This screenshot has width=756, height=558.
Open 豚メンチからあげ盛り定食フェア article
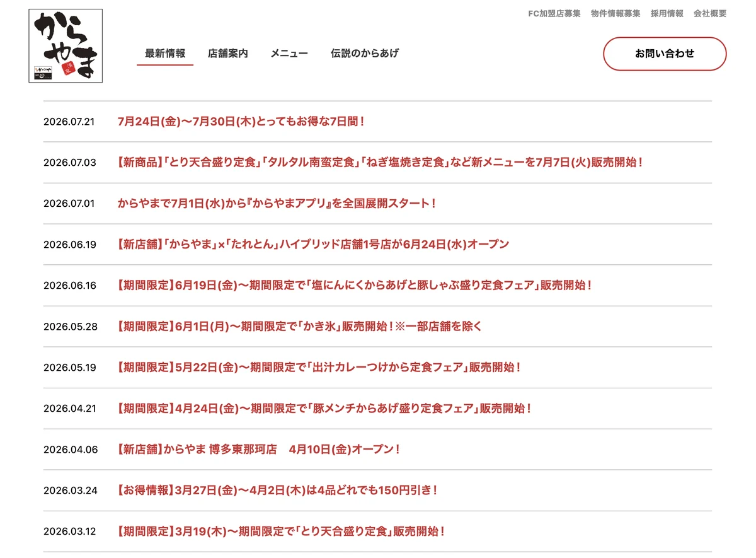tap(324, 408)
